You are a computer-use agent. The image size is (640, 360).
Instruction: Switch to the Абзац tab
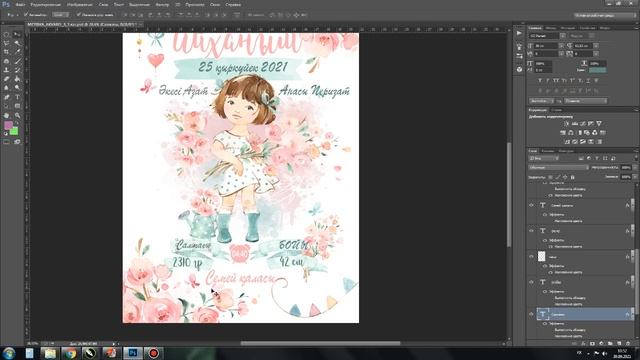click(551, 28)
